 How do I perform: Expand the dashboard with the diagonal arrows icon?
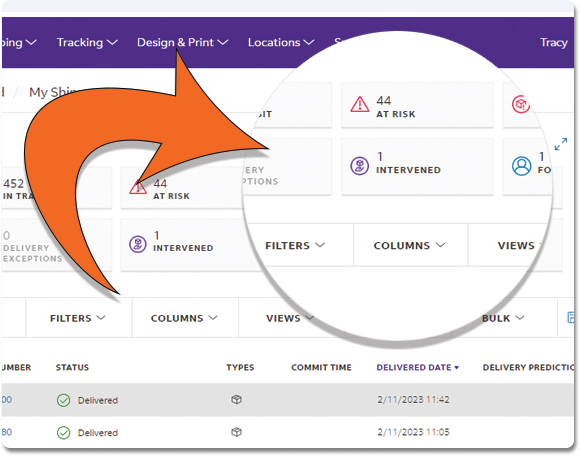click(x=561, y=144)
